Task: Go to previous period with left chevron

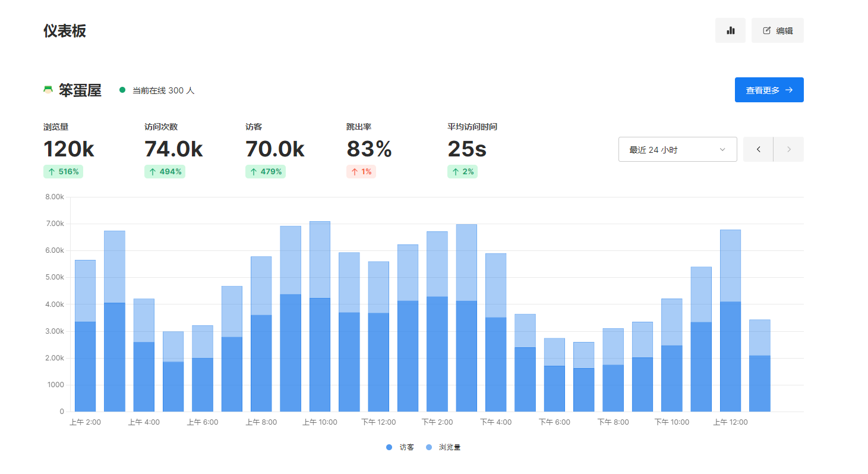Action: point(758,149)
